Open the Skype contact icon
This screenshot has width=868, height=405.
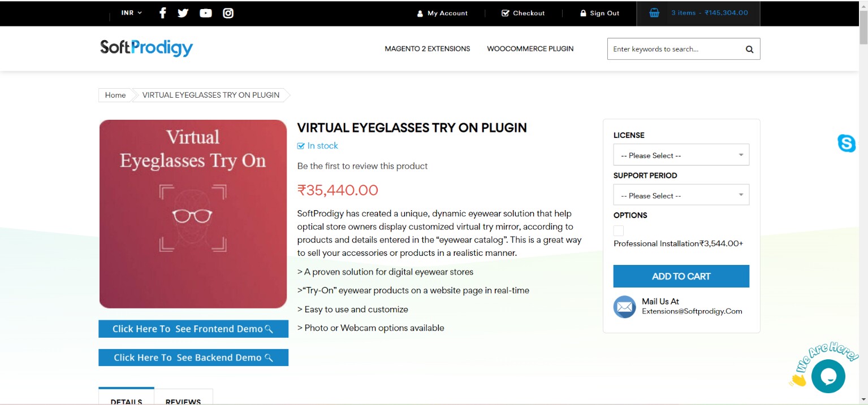pos(847,144)
